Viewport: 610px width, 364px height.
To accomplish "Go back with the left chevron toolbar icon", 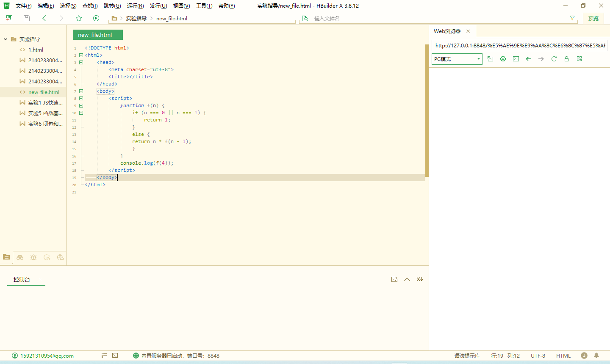I will tap(44, 18).
